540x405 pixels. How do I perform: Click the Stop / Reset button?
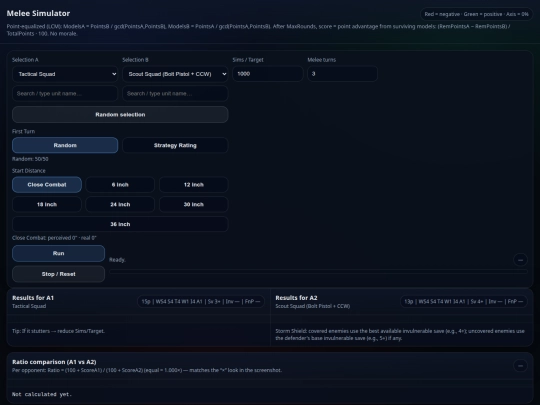(x=59, y=274)
